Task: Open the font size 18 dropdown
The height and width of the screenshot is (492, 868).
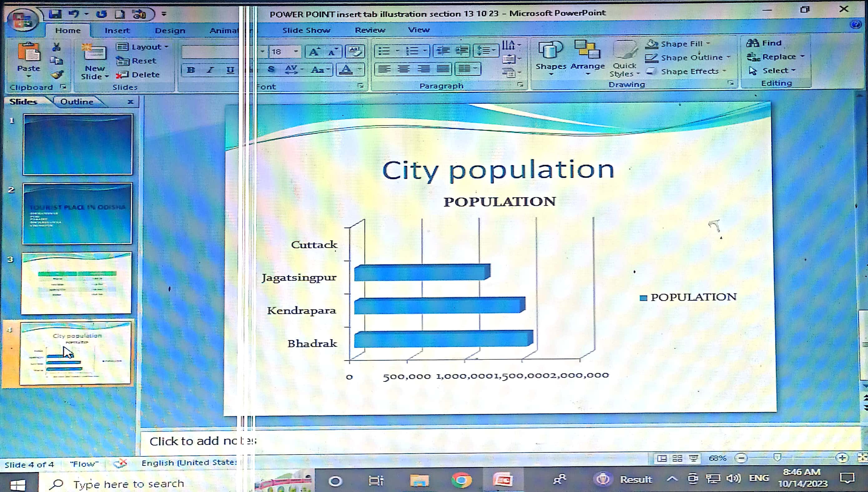Action: pyautogui.click(x=296, y=52)
